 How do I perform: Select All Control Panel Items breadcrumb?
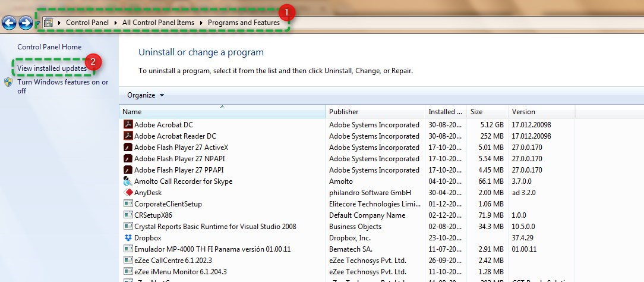pyautogui.click(x=158, y=23)
